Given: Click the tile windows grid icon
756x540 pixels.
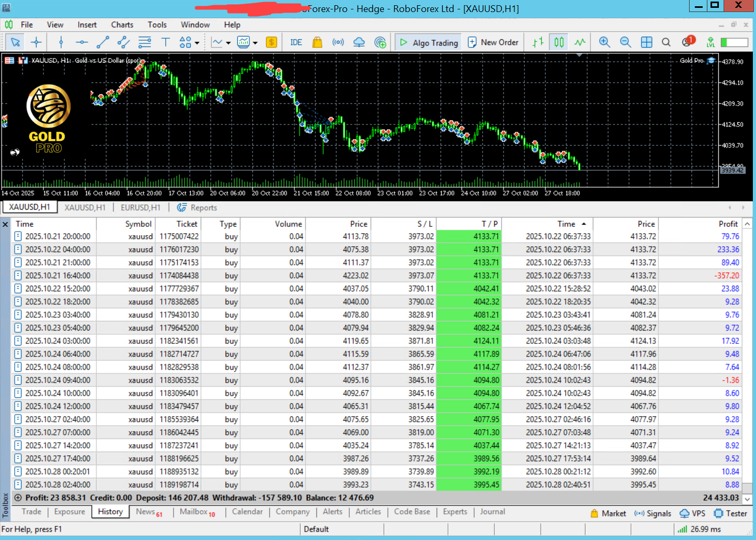Looking at the screenshot, I should pos(646,42).
